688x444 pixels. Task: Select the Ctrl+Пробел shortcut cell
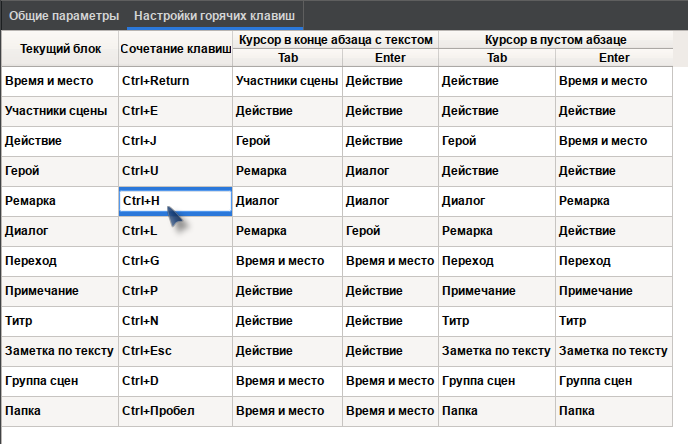pyautogui.click(x=176, y=411)
